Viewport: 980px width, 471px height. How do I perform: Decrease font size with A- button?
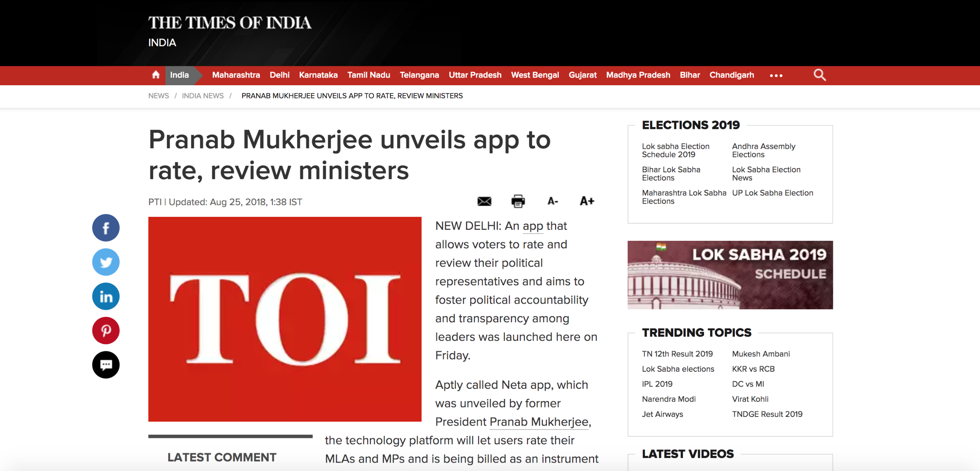coord(552,201)
